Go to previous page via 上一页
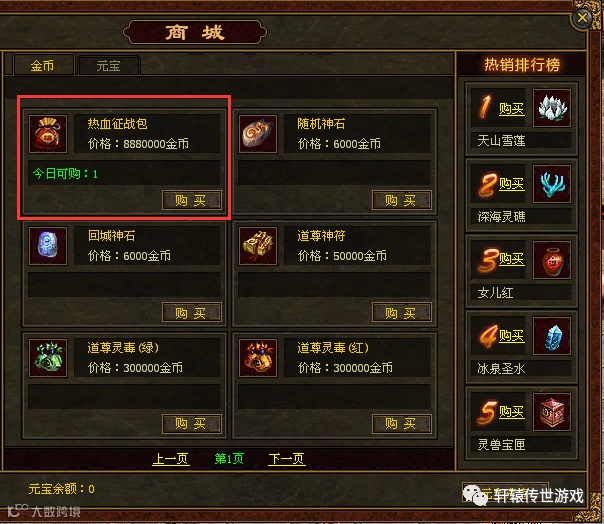 click(171, 458)
